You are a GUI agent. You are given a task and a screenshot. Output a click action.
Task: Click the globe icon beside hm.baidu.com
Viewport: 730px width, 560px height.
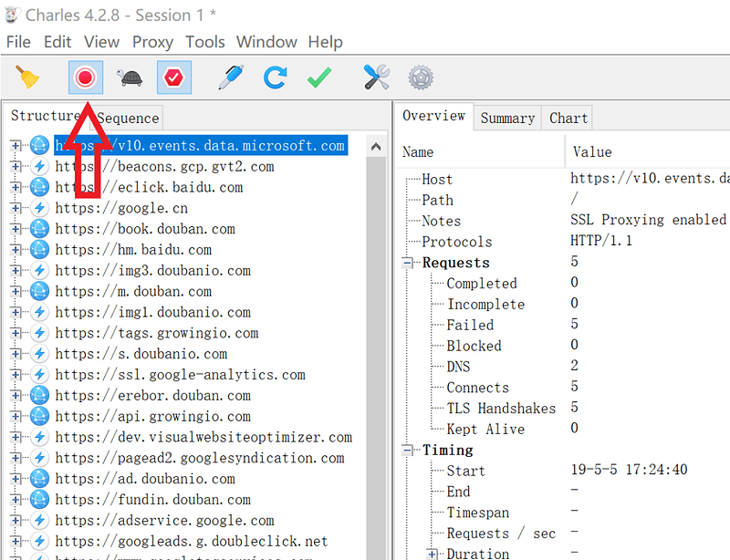(x=39, y=250)
